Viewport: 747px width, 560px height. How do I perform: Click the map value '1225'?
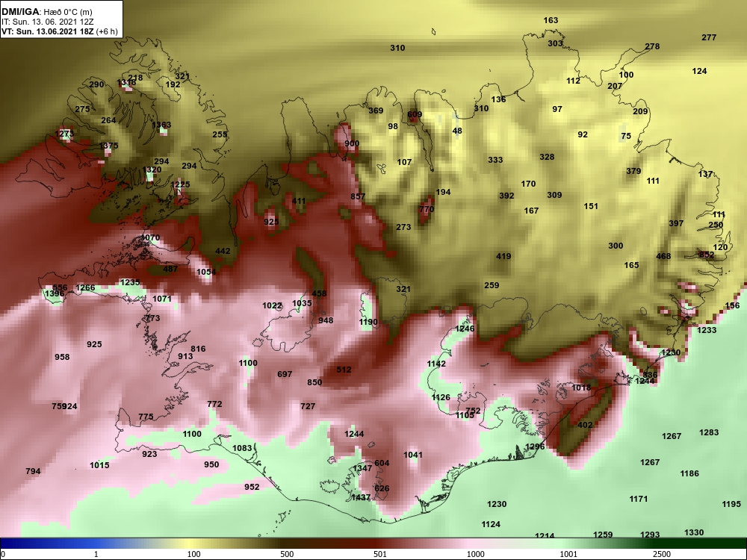click(x=180, y=184)
